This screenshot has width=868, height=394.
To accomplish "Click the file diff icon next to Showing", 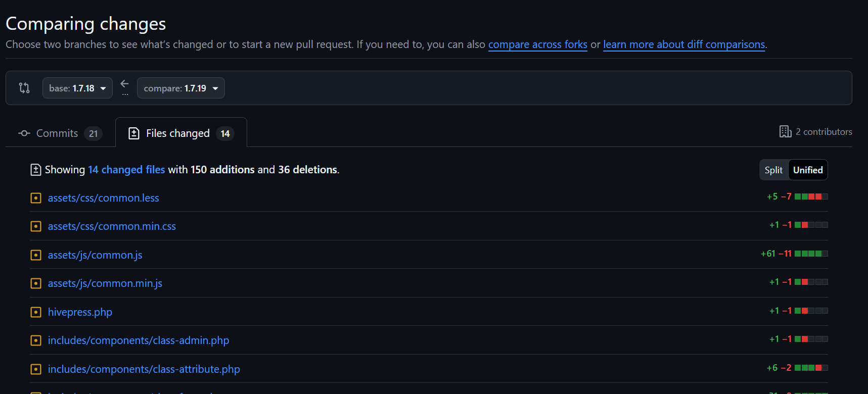I will click(x=35, y=170).
